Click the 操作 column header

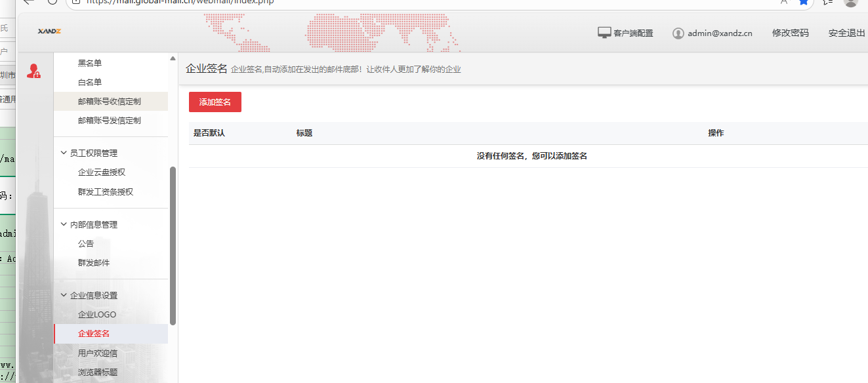716,133
